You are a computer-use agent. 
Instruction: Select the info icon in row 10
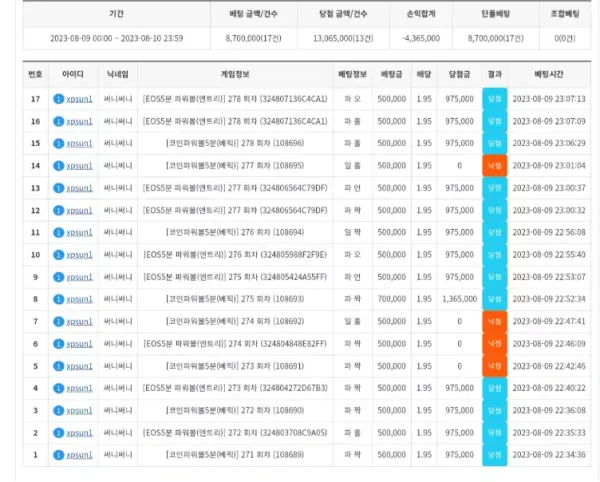coord(58,255)
